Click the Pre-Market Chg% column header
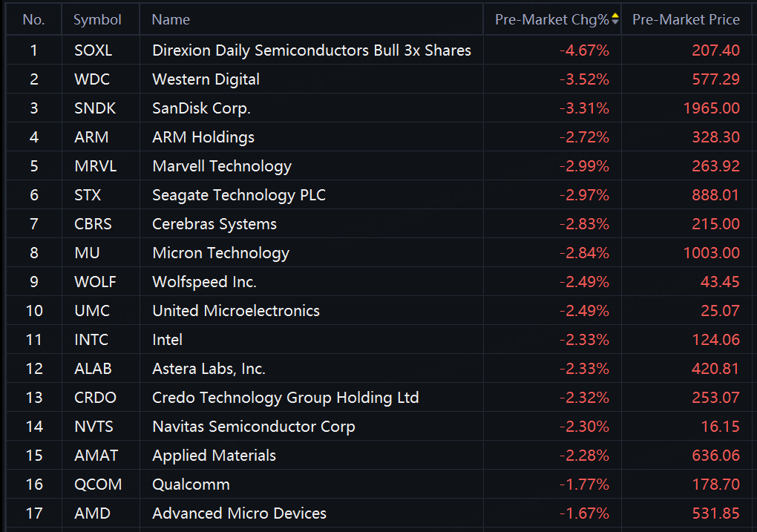The height and width of the screenshot is (532, 757). point(552,19)
